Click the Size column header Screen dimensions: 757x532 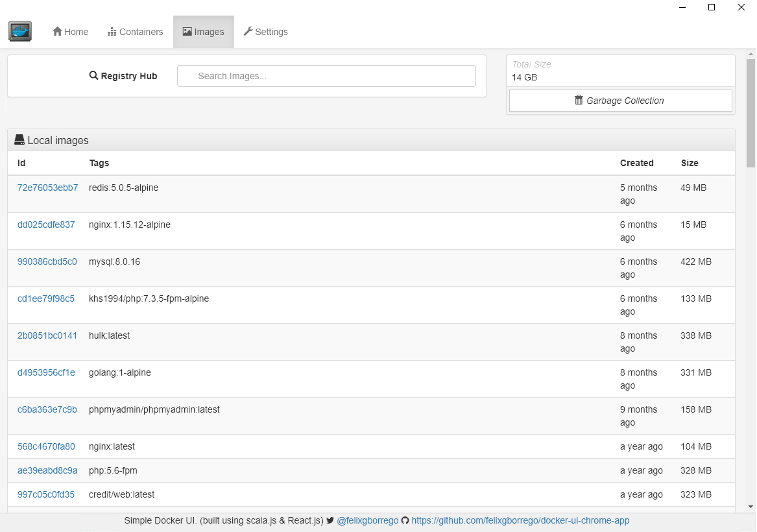[690, 163]
